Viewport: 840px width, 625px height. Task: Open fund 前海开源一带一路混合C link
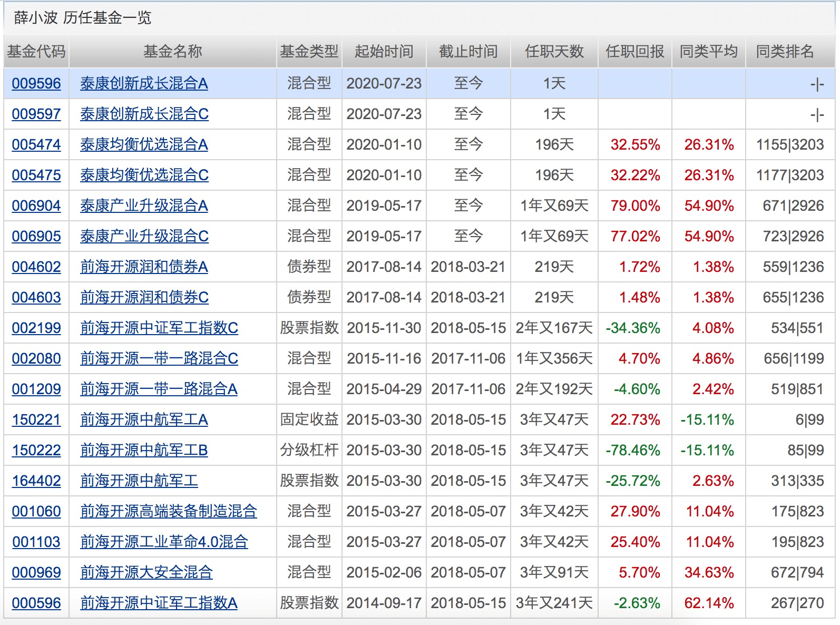pyautogui.click(x=159, y=358)
